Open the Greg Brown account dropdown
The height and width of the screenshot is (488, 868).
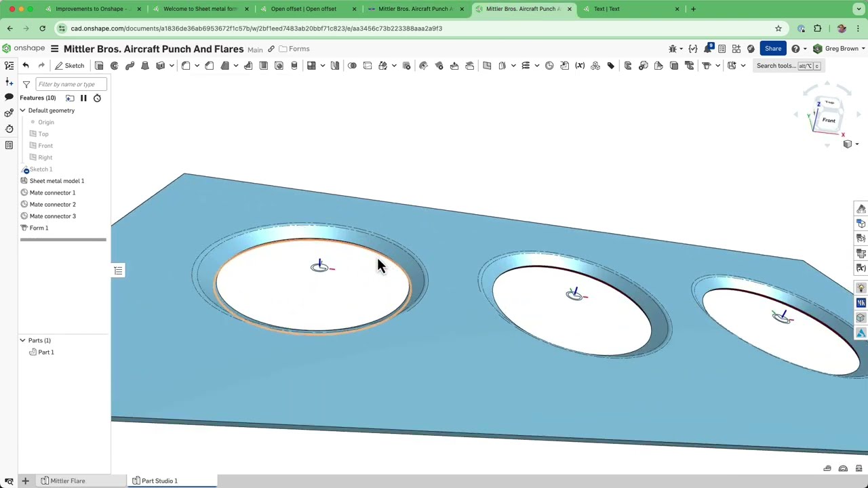(840, 49)
